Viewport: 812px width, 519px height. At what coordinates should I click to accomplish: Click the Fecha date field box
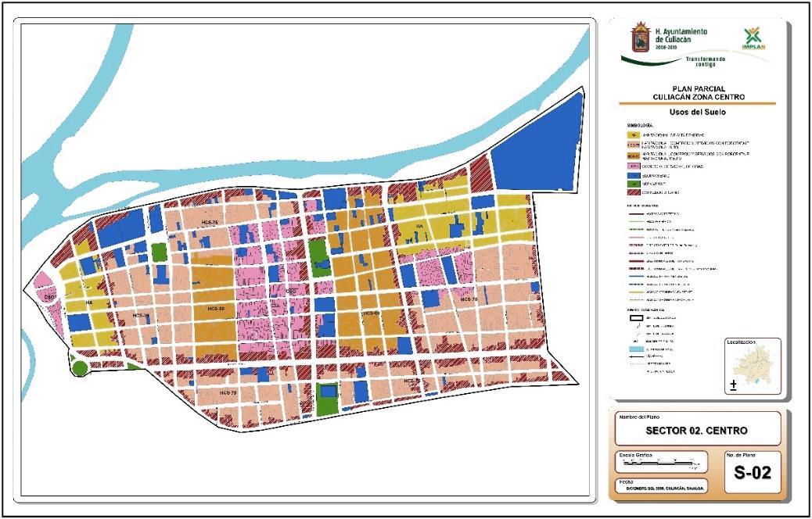coord(661,486)
